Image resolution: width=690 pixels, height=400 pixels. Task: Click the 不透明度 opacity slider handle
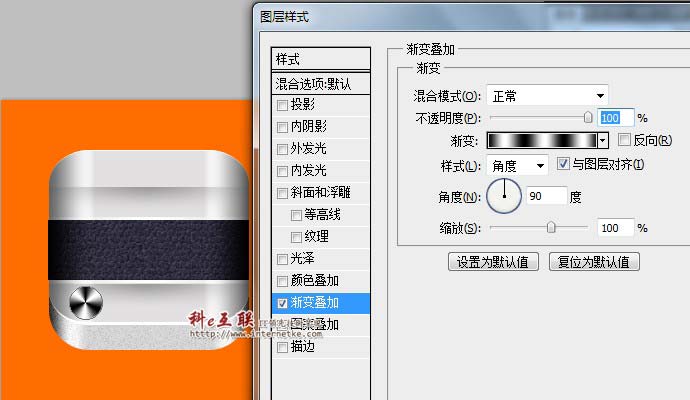(x=588, y=117)
